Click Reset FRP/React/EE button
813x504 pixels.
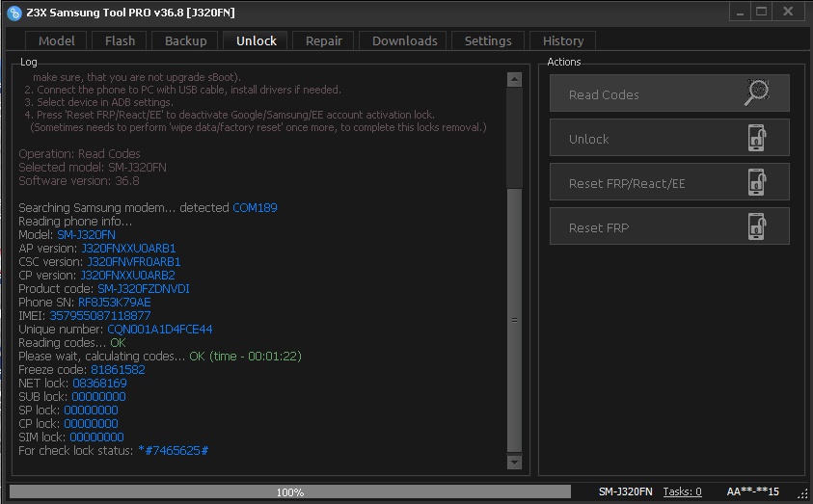669,182
